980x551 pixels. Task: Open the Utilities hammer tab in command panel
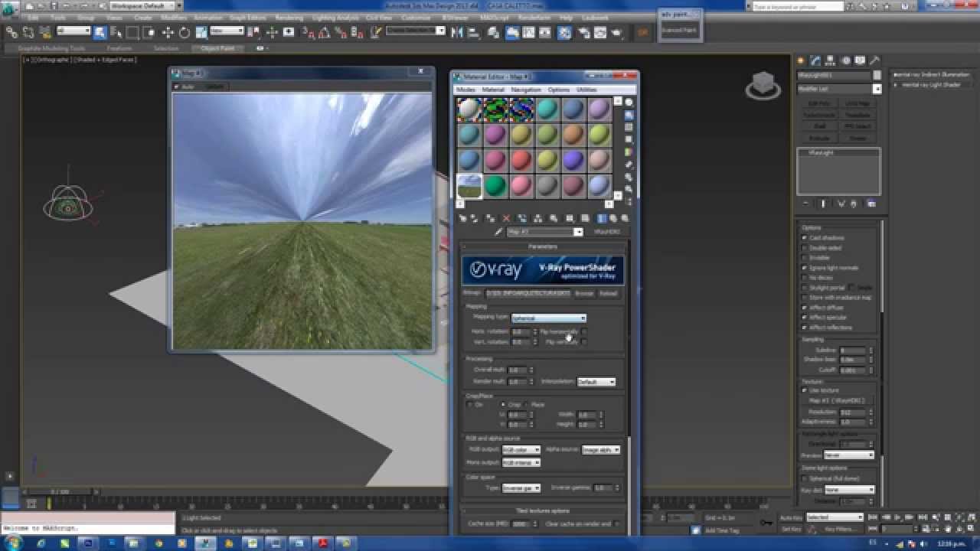point(874,60)
